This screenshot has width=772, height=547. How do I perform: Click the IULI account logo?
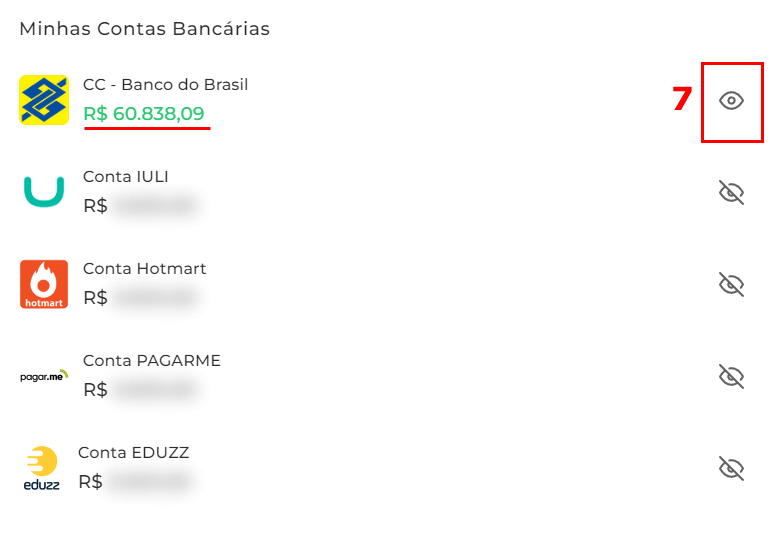tap(44, 192)
